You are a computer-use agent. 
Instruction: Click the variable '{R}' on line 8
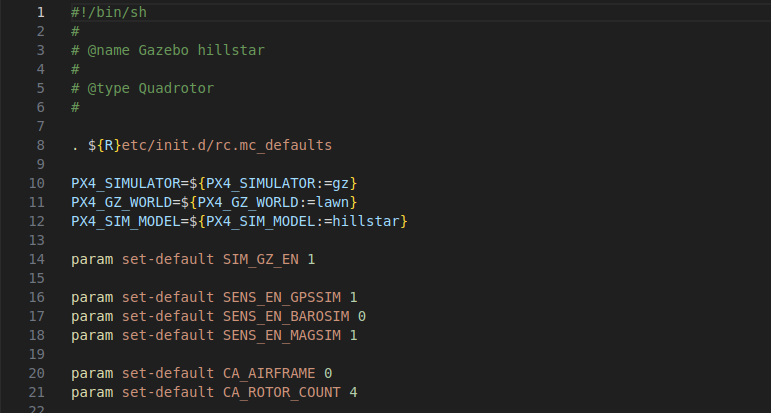[x=109, y=146]
